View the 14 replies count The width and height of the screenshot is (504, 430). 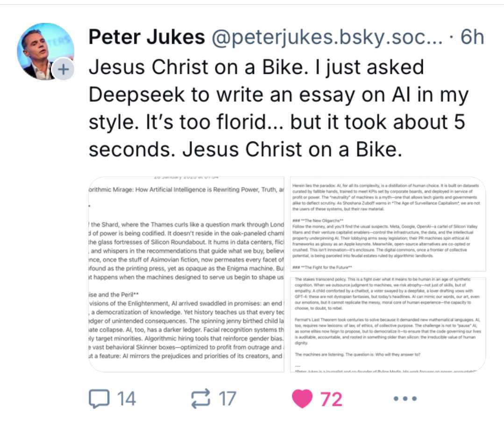click(126, 399)
